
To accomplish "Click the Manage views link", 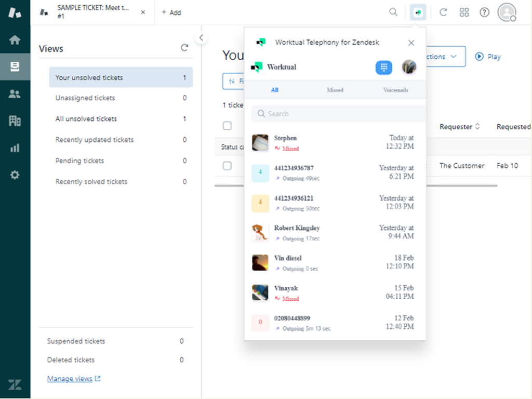I will pos(70,379).
